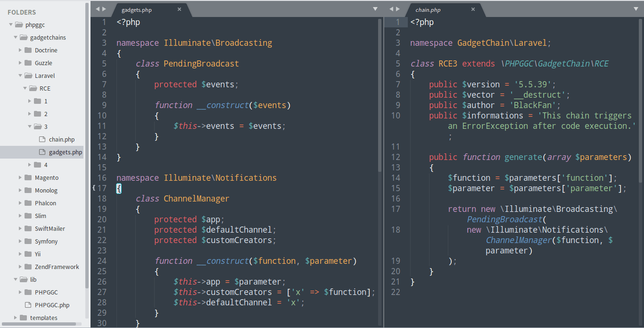This screenshot has height=328, width=644.
Task: Click the PHPGGC.php file icon
Action: coord(28,305)
